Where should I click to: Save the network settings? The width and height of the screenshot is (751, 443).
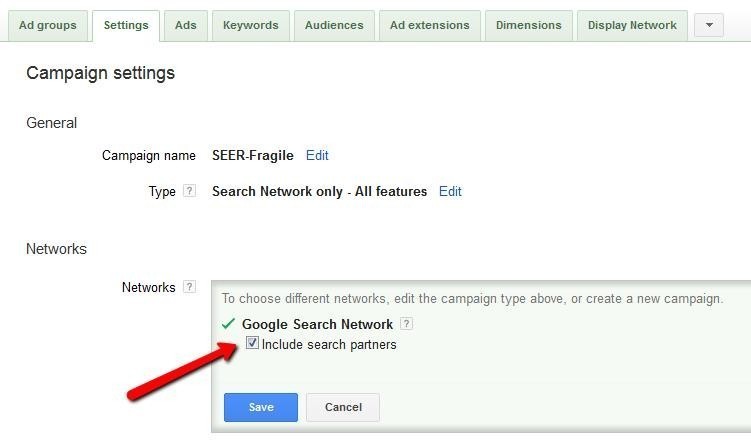coord(261,407)
